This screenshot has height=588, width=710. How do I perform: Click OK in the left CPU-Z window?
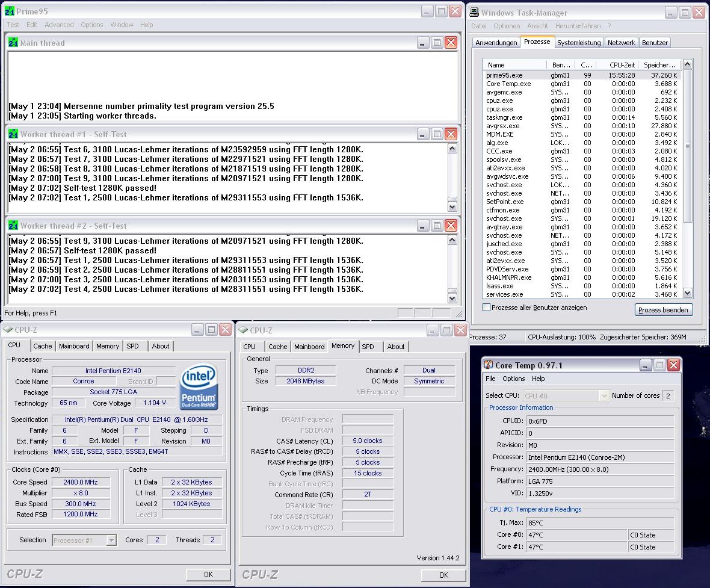(208, 574)
